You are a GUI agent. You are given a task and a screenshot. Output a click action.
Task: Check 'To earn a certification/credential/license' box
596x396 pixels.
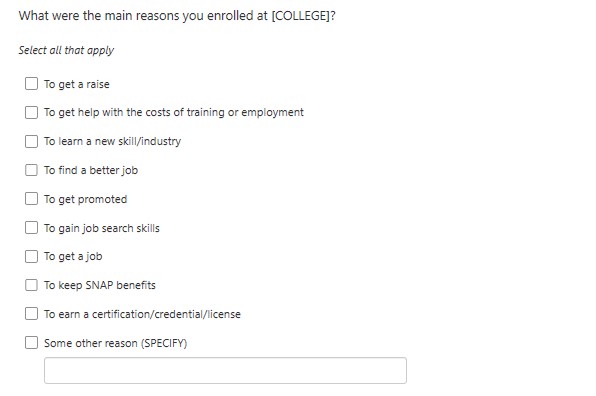[31, 314]
